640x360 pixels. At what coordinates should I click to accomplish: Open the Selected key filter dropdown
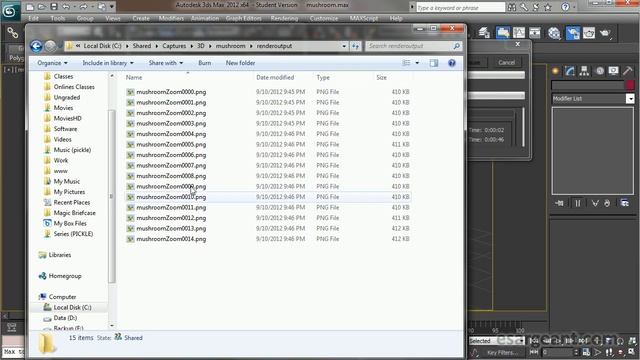click(496, 340)
